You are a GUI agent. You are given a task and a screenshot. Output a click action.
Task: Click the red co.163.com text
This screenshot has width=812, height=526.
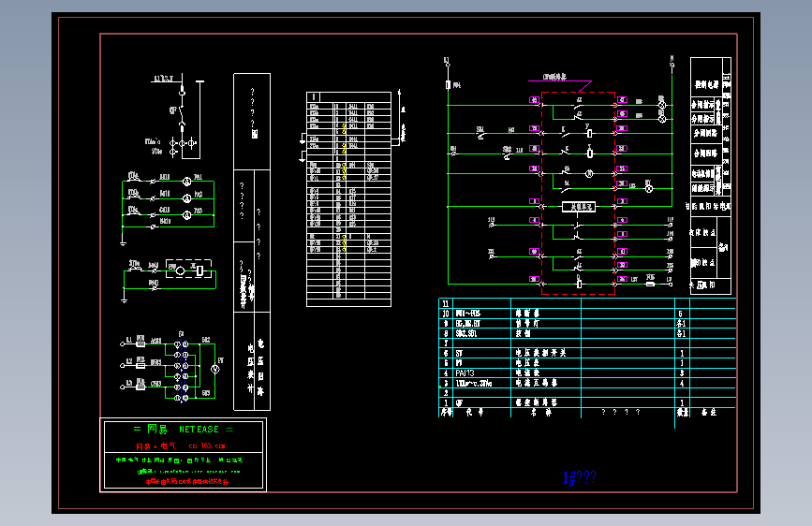coord(207,446)
